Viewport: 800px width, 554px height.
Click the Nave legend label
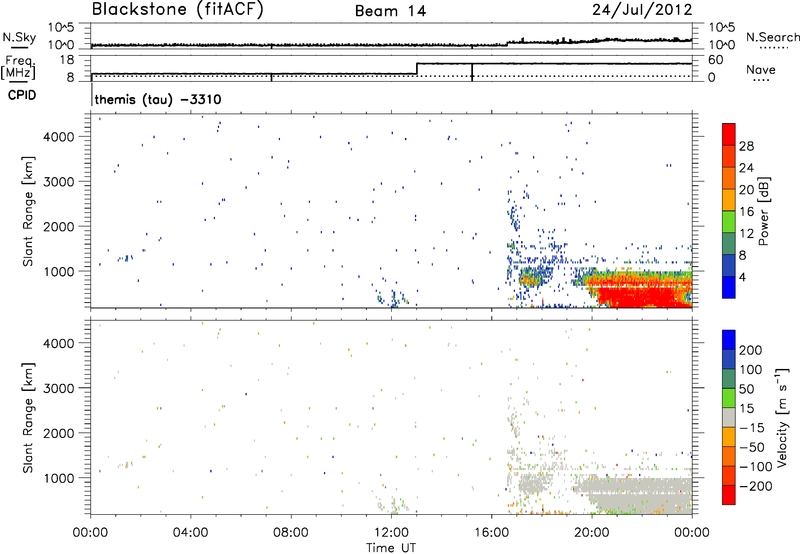coord(761,70)
